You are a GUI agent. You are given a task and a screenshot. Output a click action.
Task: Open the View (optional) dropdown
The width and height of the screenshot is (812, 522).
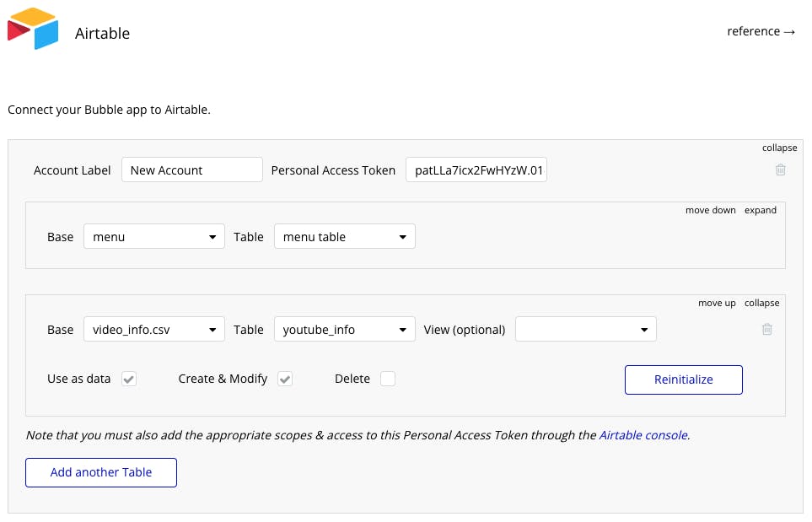[x=586, y=330]
